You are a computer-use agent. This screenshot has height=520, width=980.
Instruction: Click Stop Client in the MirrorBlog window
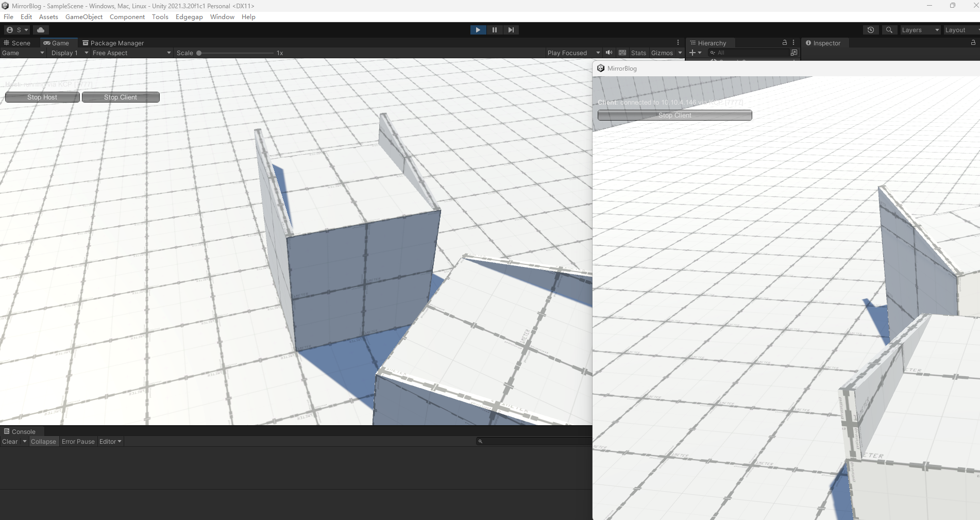[x=675, y=115]
